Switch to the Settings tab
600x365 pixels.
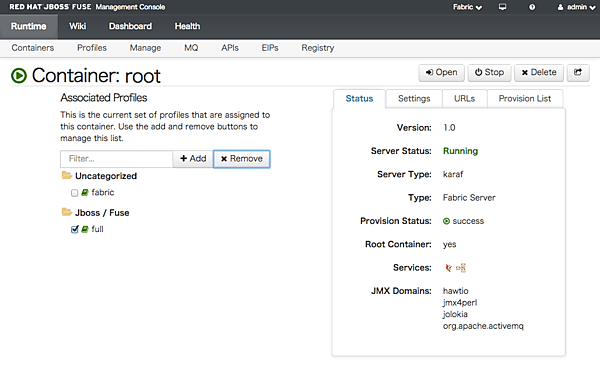click(414, 99)
